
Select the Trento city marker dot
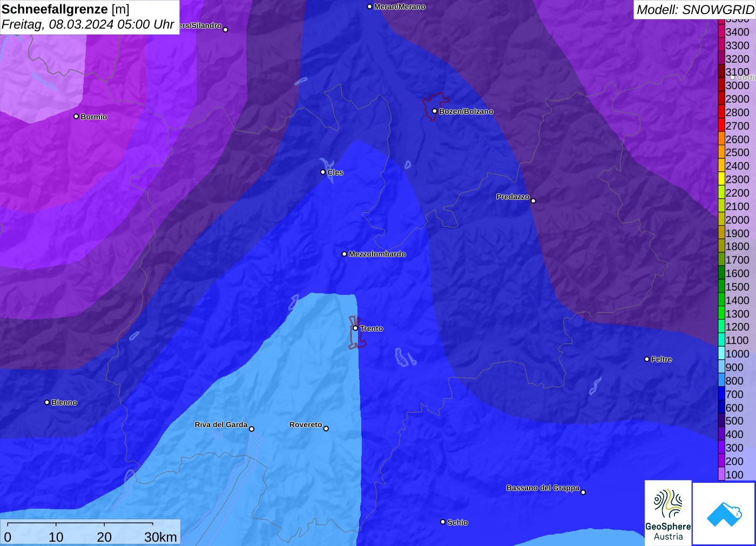(355, 328)
